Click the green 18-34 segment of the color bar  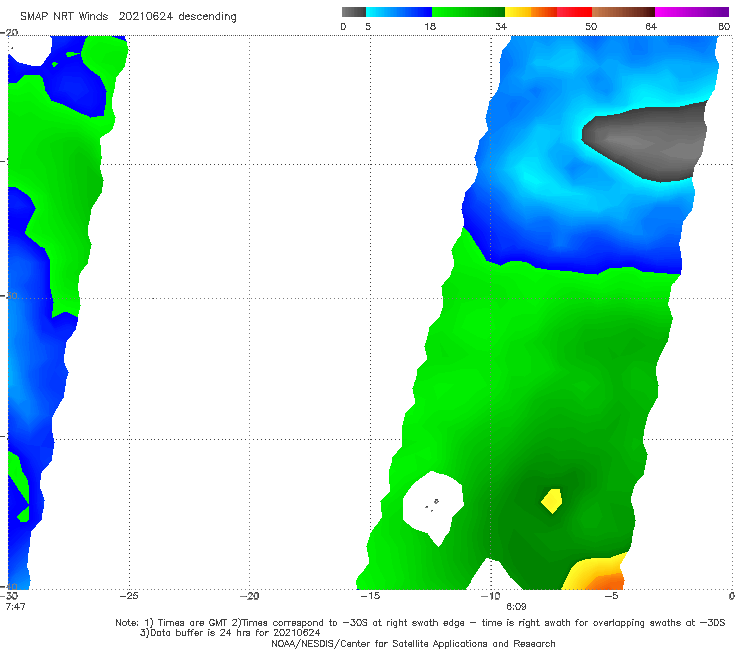[x=468, y=12]
